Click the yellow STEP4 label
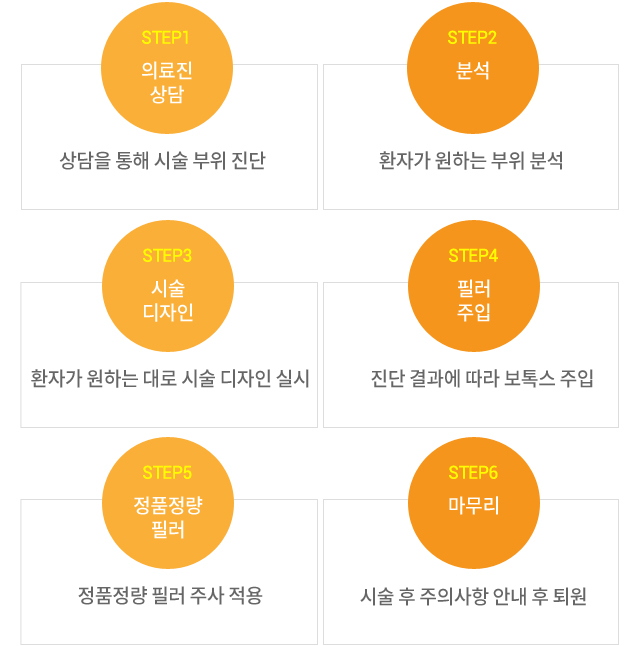The image size is (640, 646). point(473,256)
